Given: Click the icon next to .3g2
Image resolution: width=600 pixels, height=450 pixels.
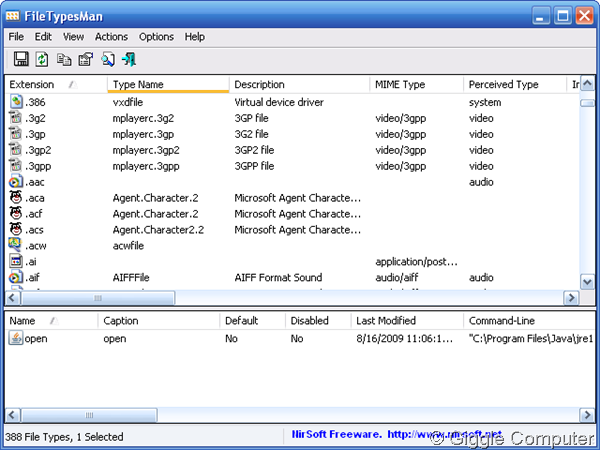Looking at the screenshot, I should [x=16, y=118].
